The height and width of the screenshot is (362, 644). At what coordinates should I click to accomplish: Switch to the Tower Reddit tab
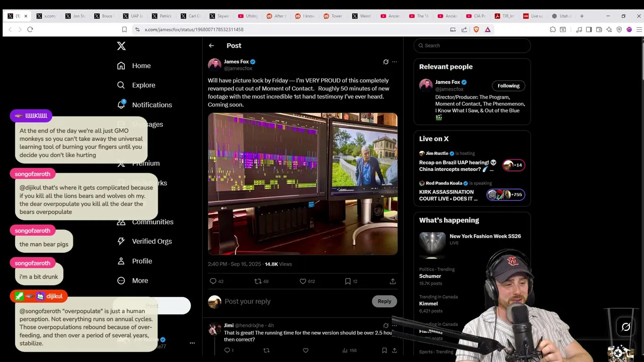click(333, 16)
